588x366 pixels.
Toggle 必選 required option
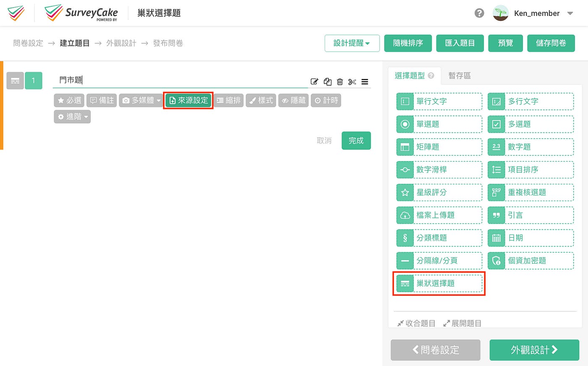69,100
